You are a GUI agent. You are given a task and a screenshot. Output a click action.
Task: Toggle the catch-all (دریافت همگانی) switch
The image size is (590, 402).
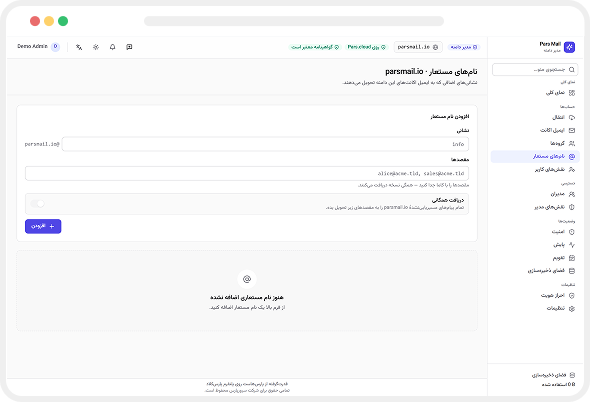pyautogui.click(x=37, y=204)
